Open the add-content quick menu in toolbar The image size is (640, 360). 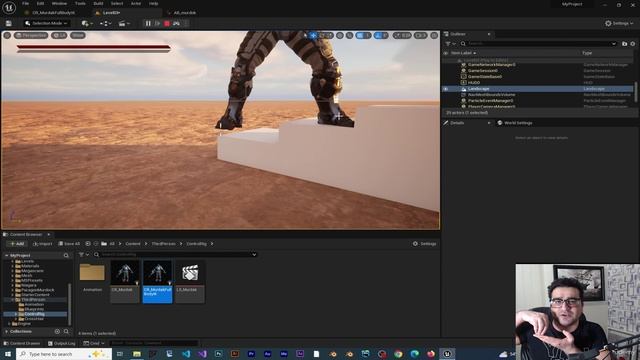pyautogui.click(x=87, y=24)
